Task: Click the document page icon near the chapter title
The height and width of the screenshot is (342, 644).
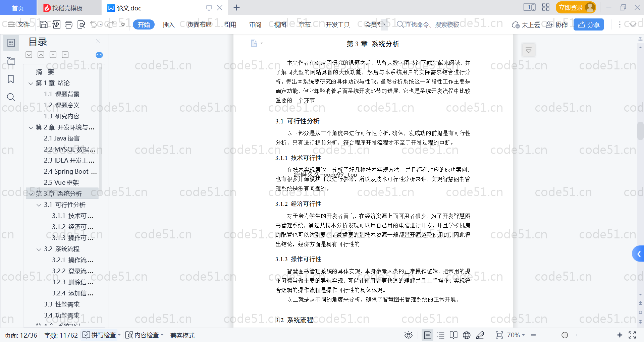Action: pos(254,43)
